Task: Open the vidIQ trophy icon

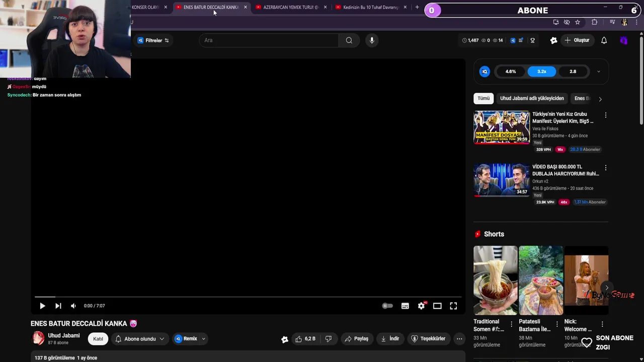Action: pyautogui.click(x=532, y=40)
